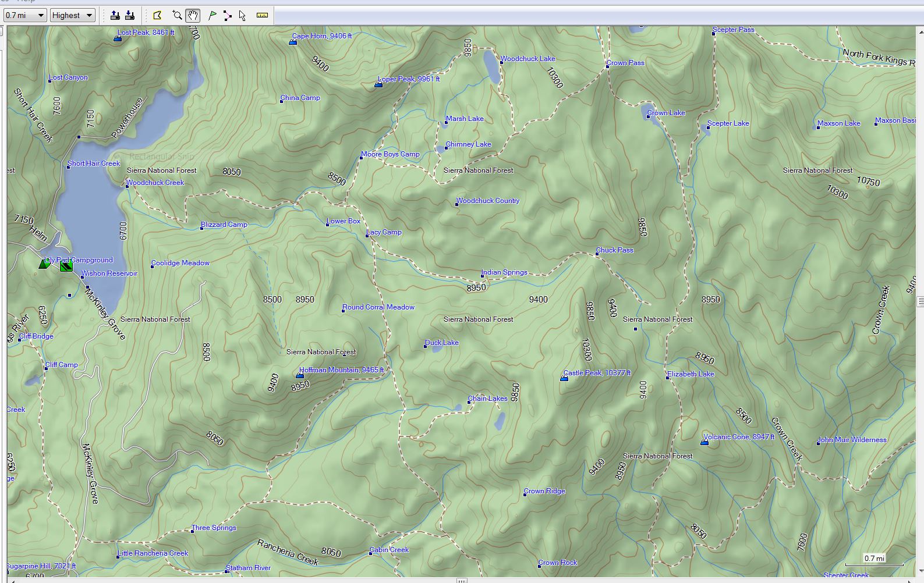Select the Route tool
This screenshot has height=583, width=924.
228,16
